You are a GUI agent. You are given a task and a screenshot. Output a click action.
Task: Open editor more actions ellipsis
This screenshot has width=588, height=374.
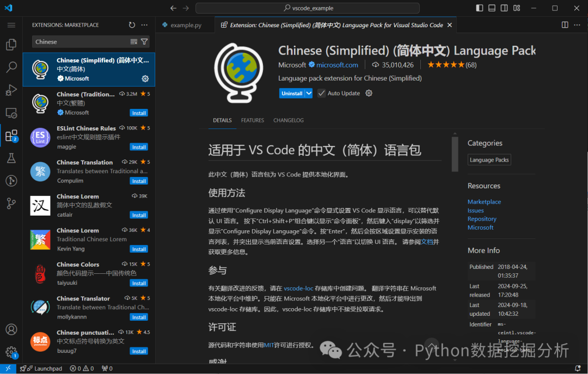pos(577,25)
